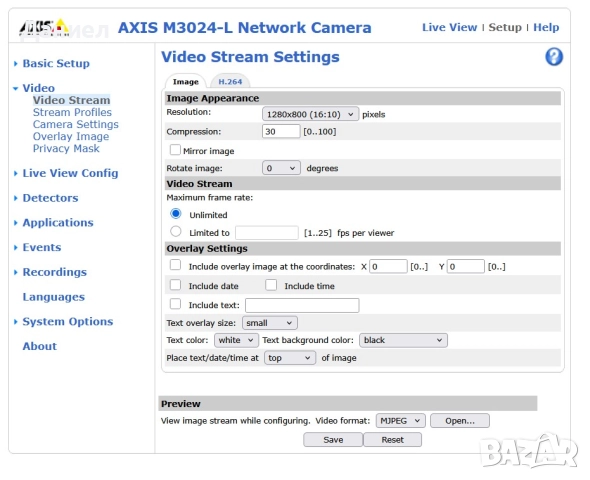The height and width of the screenshot is (480, 590).
Task: Open Camera Settings page
Action: click(76, 124)
